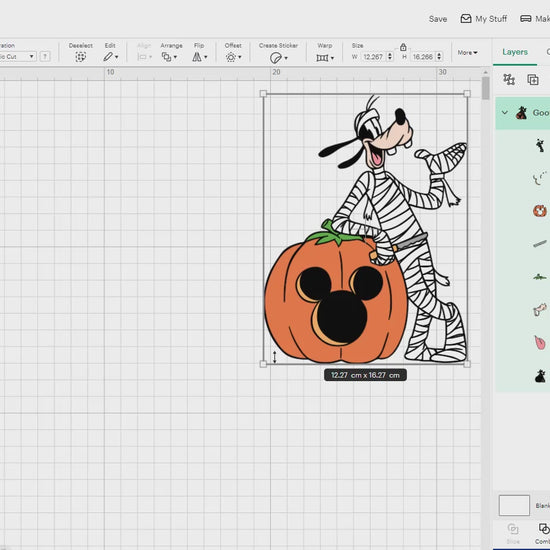Viewport: 550px width, 550px height.
Task: Open the More toolbar menu
Action: coord(467,53)
